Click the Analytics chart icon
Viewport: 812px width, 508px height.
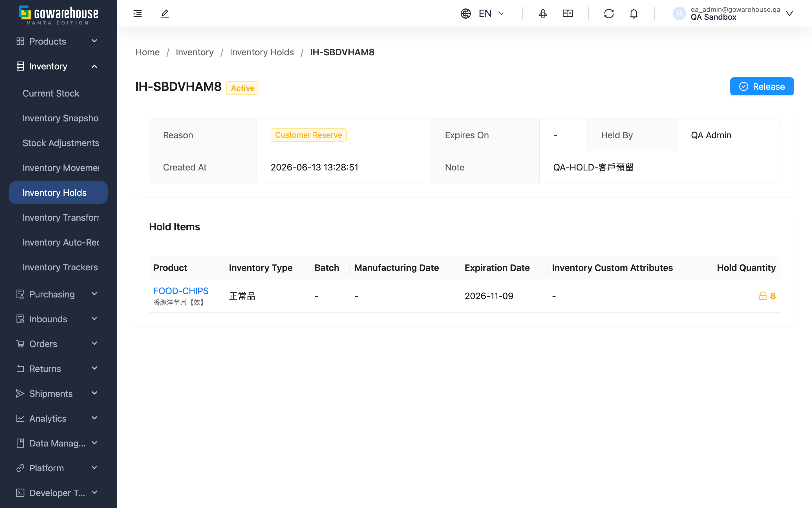[20, 418]
